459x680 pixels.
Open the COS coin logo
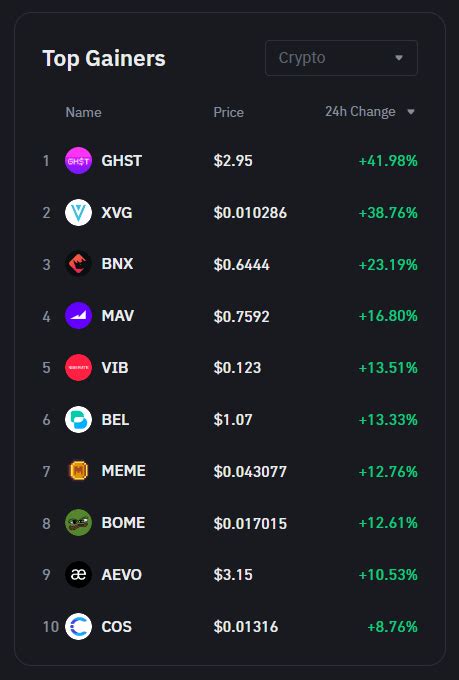(x=78, y=626)
